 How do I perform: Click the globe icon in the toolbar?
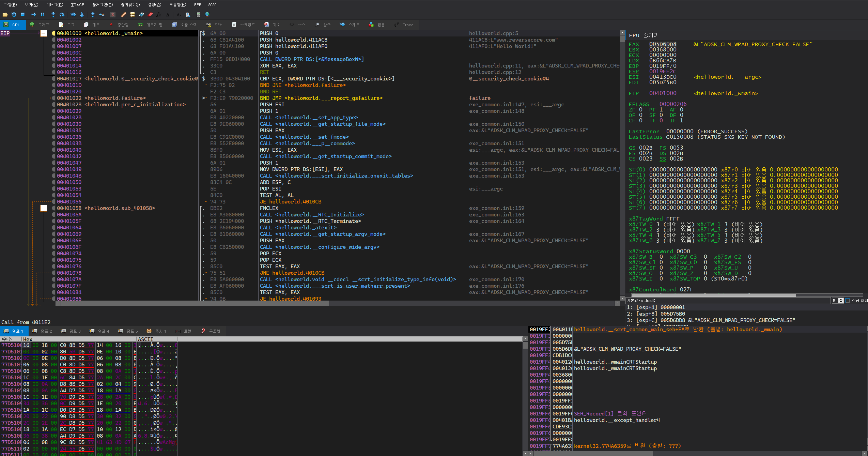click(x=207, y=15)
